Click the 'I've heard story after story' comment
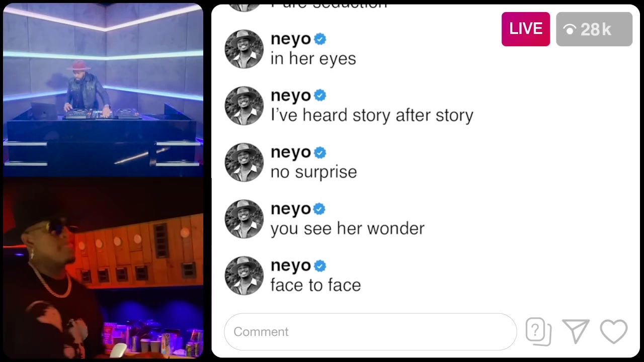 point(372,115)
